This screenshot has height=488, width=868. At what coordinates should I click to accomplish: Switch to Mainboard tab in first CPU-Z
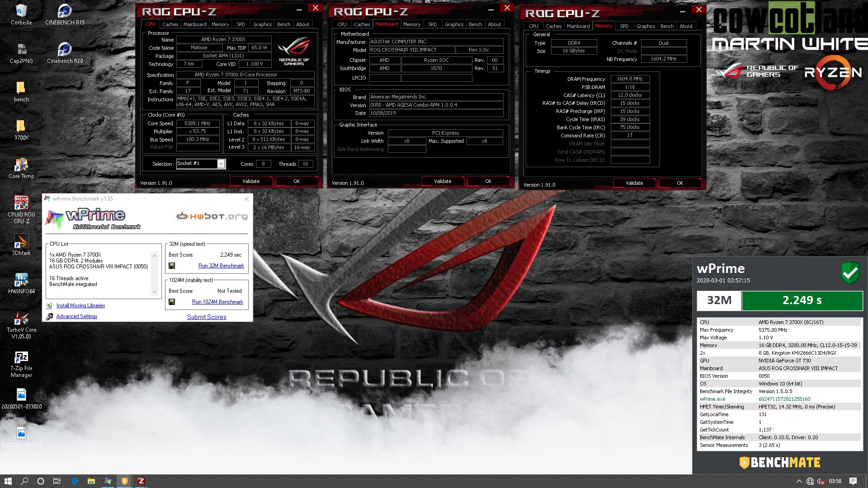(195, 24)
